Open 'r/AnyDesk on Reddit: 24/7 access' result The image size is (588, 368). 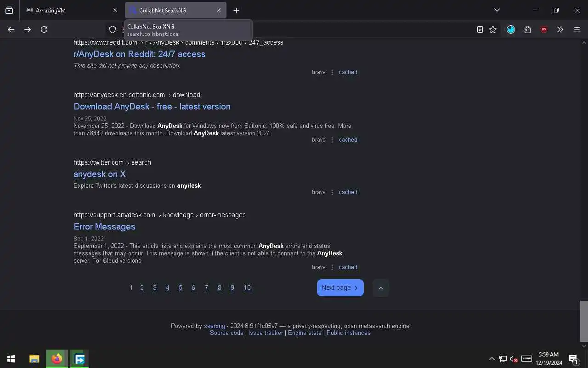[x=139, y=54]
